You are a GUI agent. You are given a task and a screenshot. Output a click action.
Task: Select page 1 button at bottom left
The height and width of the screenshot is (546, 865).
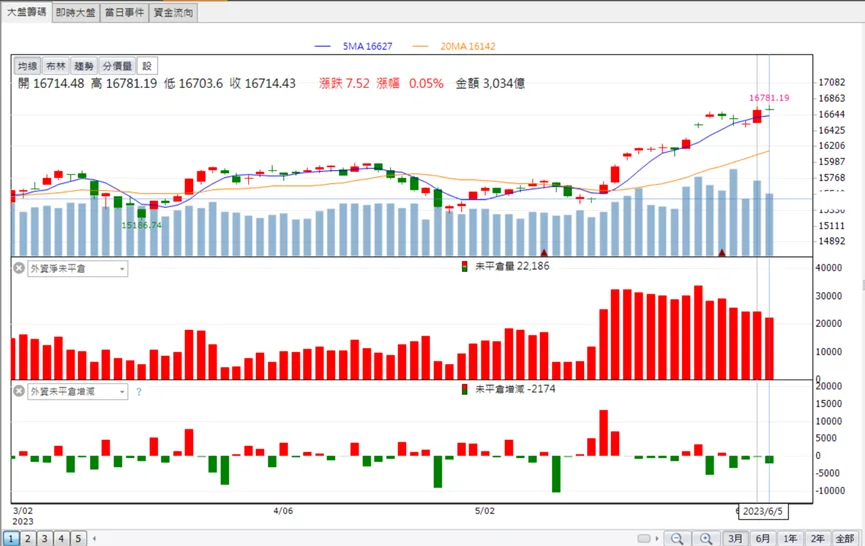pyautogui.click(x=10, y=538)
